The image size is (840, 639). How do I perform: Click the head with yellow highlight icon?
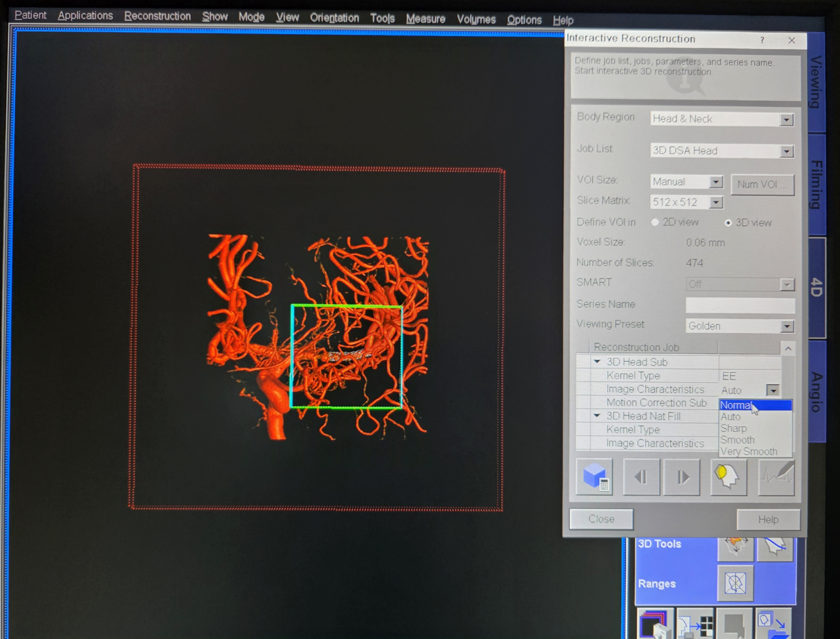(728, 476)
